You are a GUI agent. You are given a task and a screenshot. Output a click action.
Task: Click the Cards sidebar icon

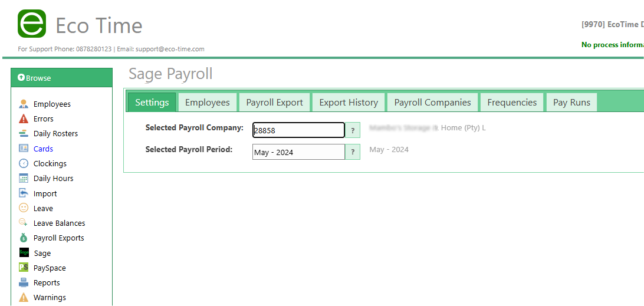point(24,148)
